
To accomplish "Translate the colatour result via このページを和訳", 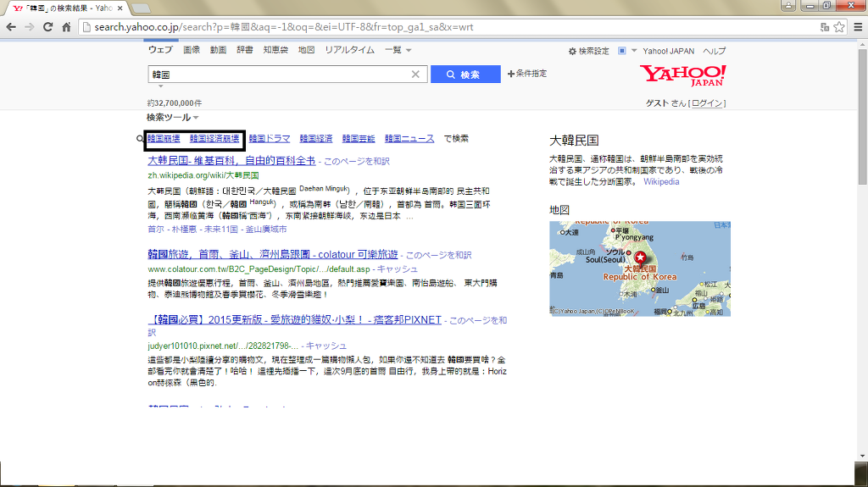I will click(438, 255).
